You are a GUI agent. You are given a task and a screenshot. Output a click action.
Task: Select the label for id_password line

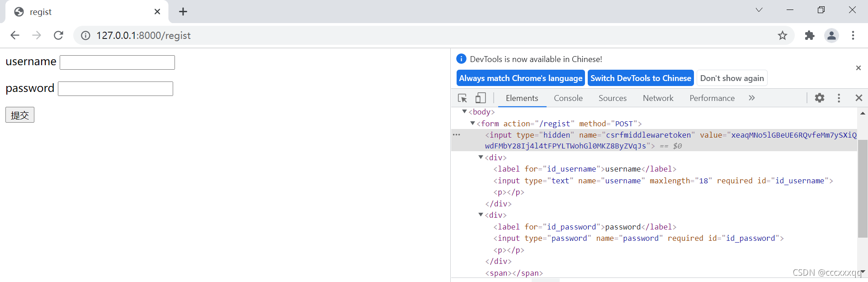585,227
